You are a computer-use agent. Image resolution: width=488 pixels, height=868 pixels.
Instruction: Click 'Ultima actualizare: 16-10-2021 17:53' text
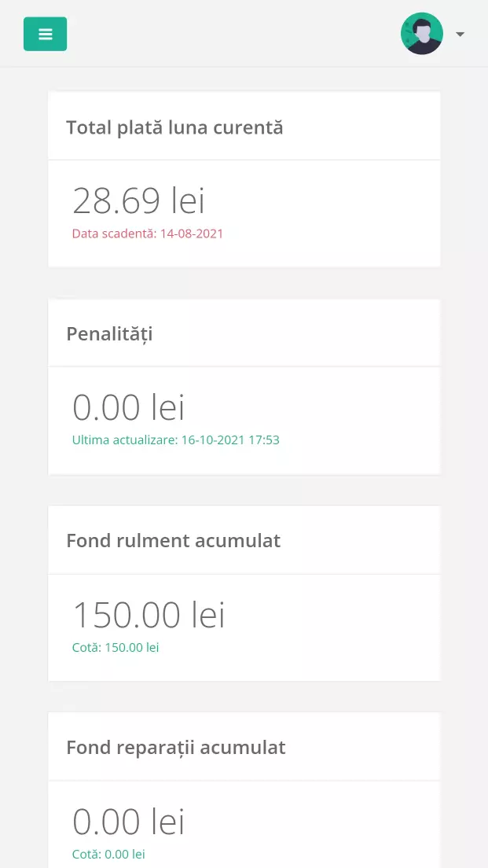pos(176,440)
